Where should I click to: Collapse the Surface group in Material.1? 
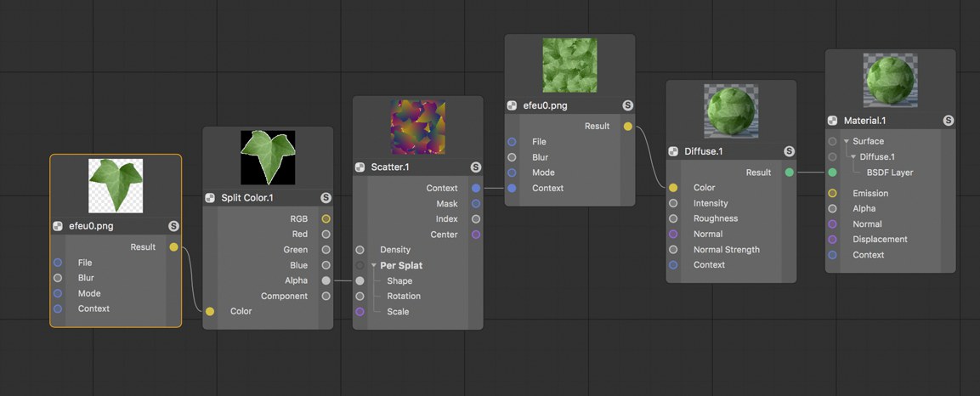click(847, 141)
